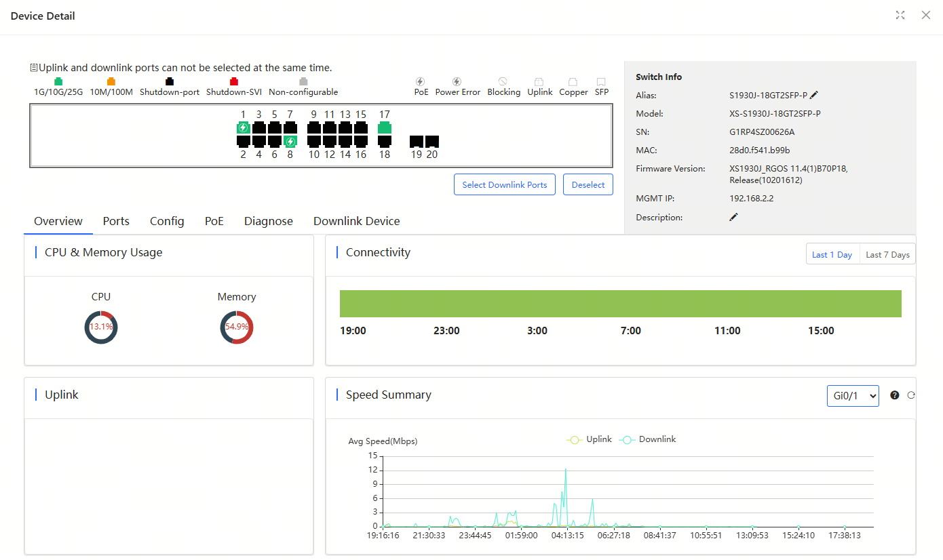The width and height of the screenshot is (943, 560).
Task: Click PoE port 8 on the panel
Action: (290, 141)
